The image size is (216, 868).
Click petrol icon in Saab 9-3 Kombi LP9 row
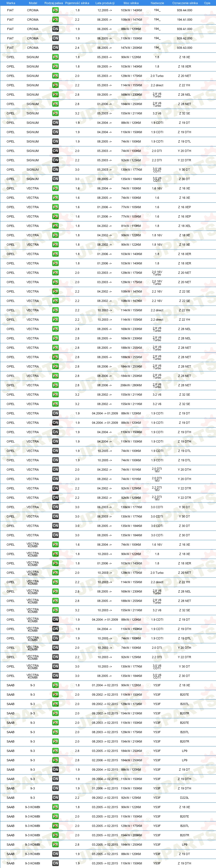(x=55, y=845)
